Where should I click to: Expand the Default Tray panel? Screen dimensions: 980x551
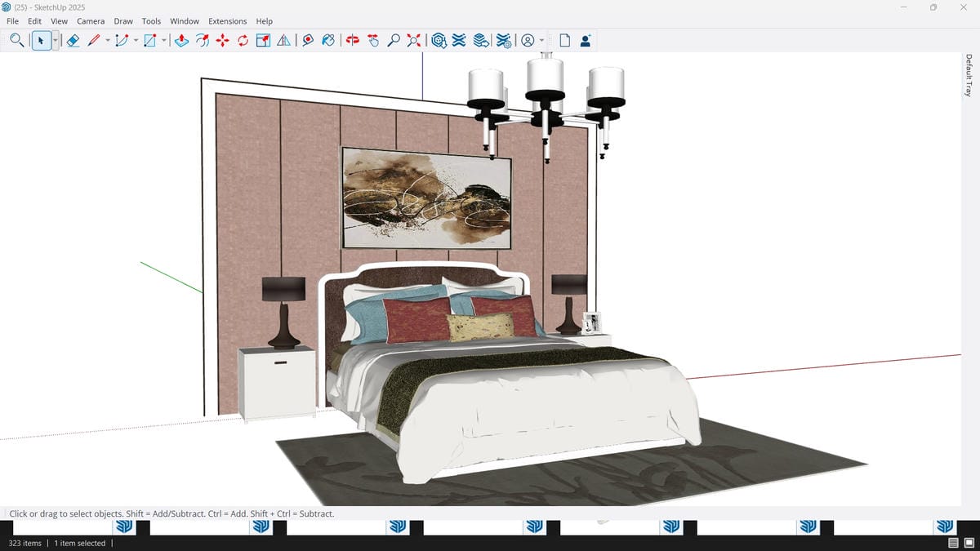(x=969, y=75)
